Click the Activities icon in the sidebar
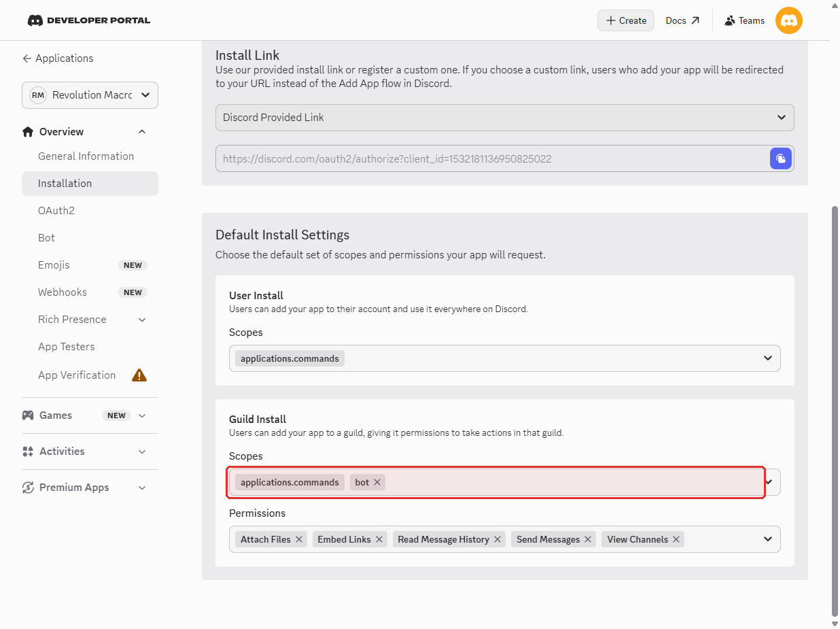The width and height of the screenshot is (840, 629). (28, 452)
